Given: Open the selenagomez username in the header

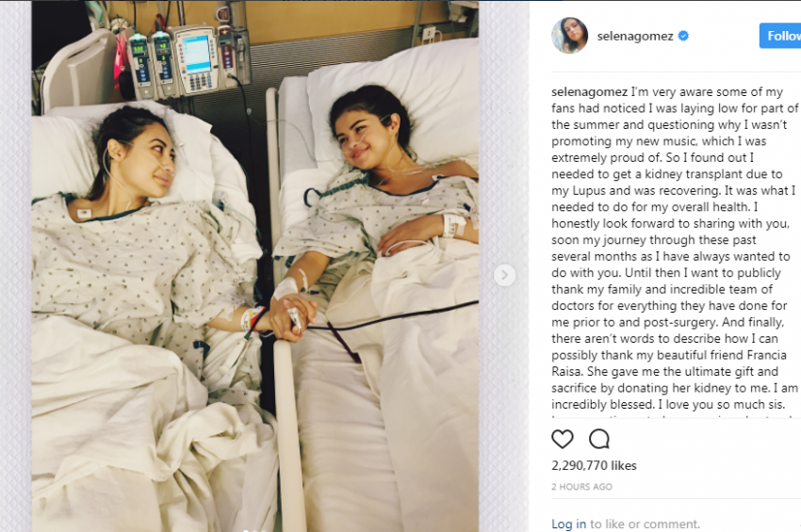Looking at the screenshot, I should point(635,36).
